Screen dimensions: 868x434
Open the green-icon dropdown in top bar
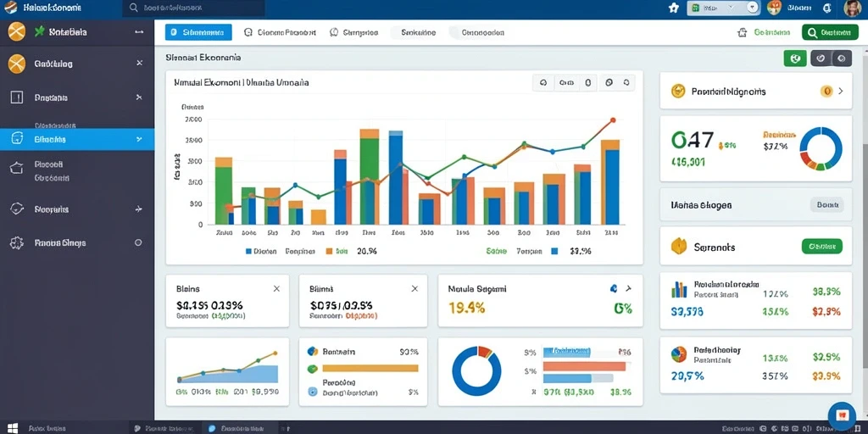(x=723, y=8)
